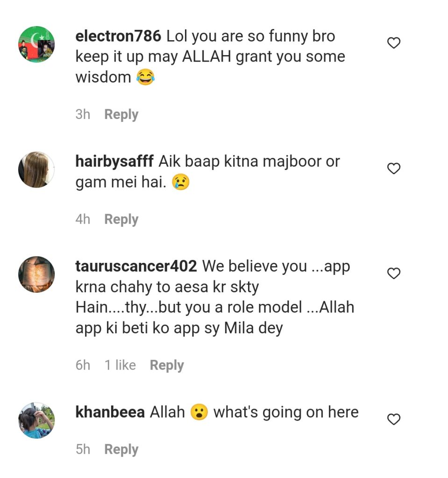Heart the comment from khanbeea
448x478 pixels.
point(394,420)
